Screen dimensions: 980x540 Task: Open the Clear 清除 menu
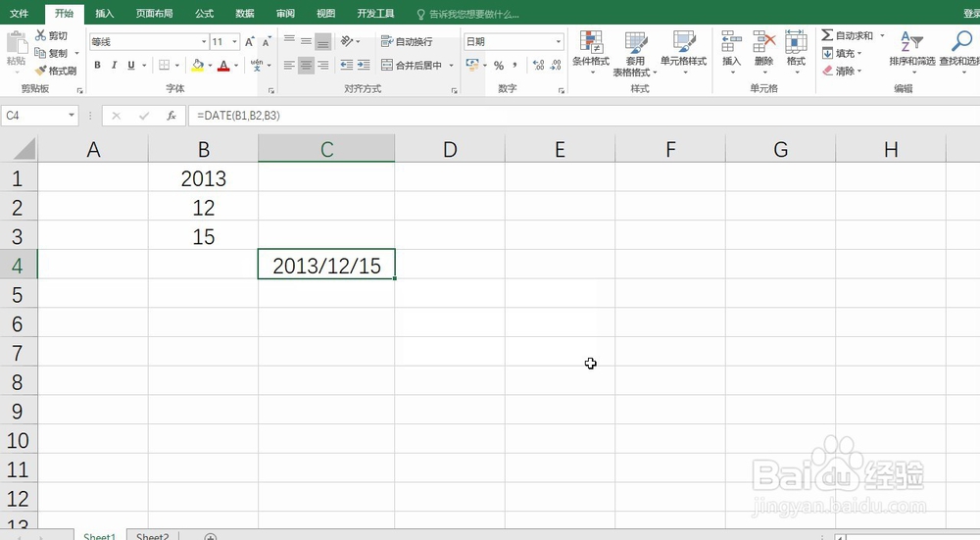point(842,71)
